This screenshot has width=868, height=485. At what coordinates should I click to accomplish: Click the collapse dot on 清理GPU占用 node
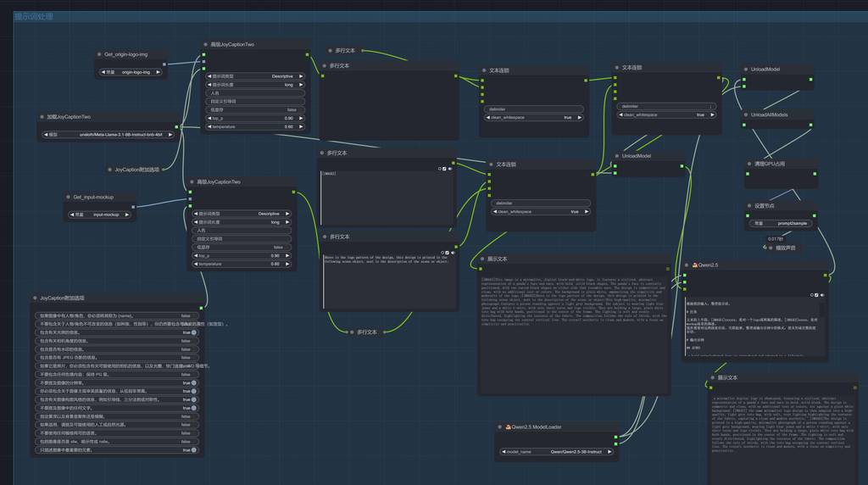(x=749, y=164)
